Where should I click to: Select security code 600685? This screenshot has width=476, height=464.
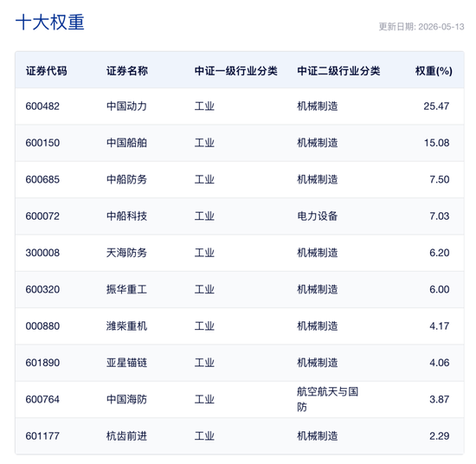coord(42,179)
